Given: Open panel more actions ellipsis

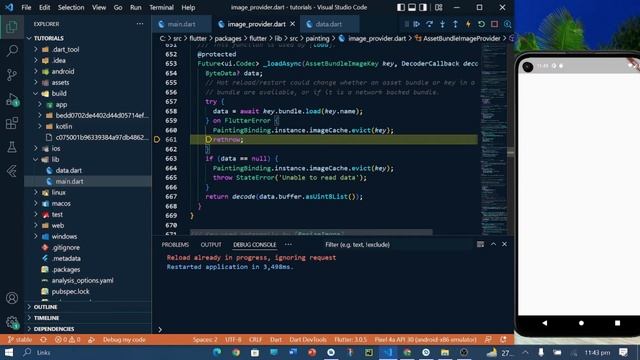Looking at the screenshot, I should click(288, 244).
